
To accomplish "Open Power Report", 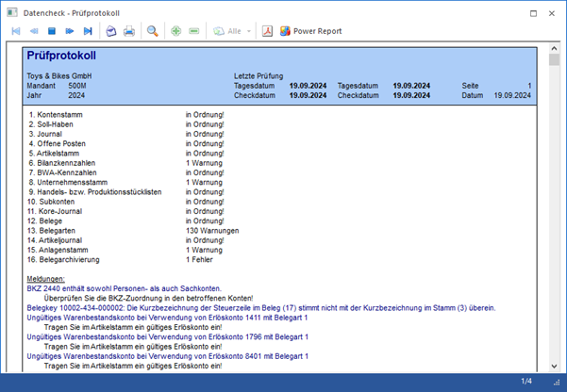I will (310, 31).
